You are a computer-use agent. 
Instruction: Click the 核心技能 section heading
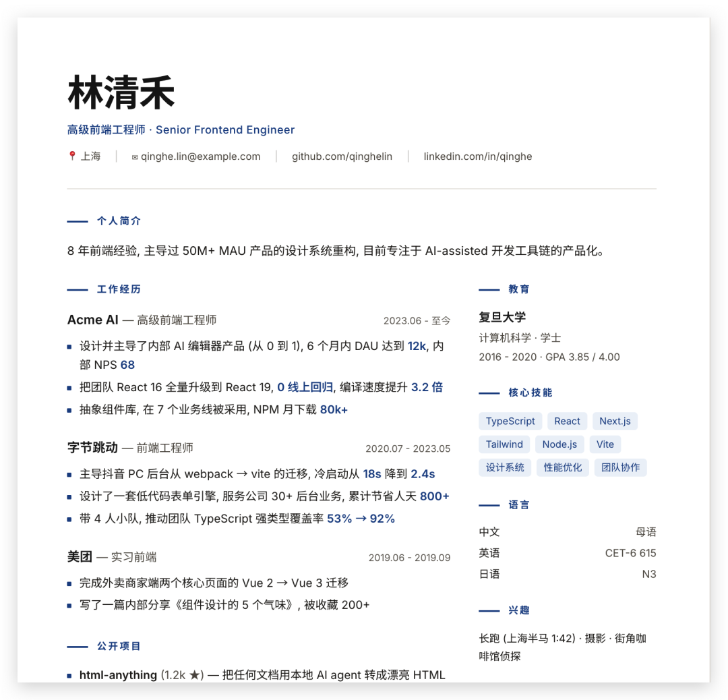coord(530,393)
